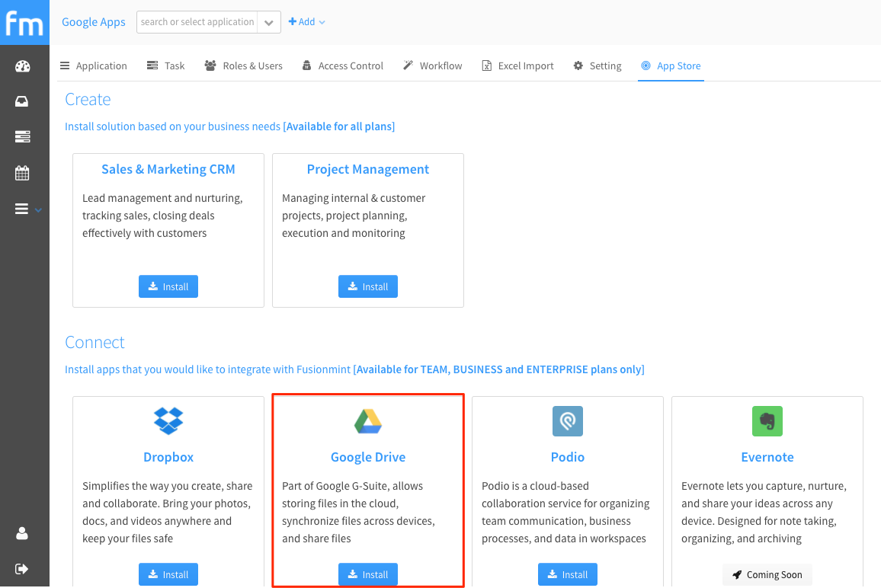Click the Google Apps title link
The width and height of the screenshot is (881, 588).
pos(93,22)
